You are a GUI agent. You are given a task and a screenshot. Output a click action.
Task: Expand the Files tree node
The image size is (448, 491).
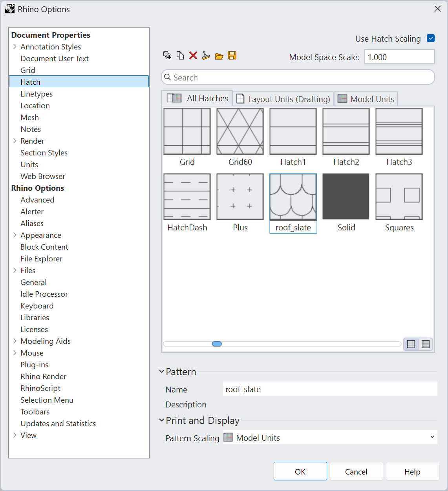pos(15,270)
